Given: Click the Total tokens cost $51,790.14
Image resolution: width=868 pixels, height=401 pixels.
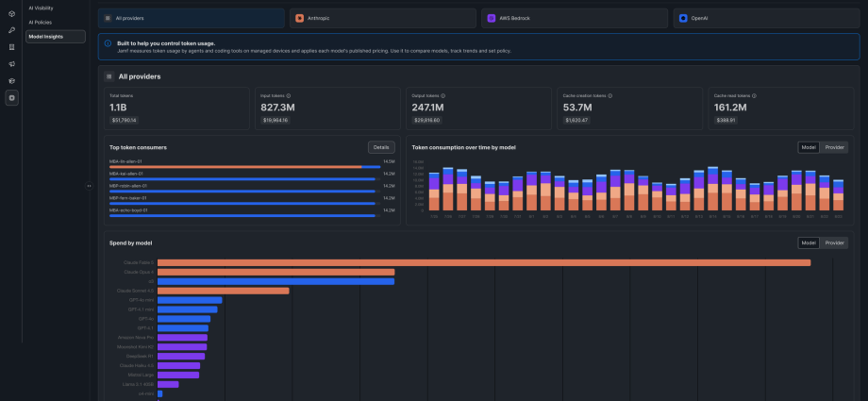Looking at the screenshot, I should point(124,120).
